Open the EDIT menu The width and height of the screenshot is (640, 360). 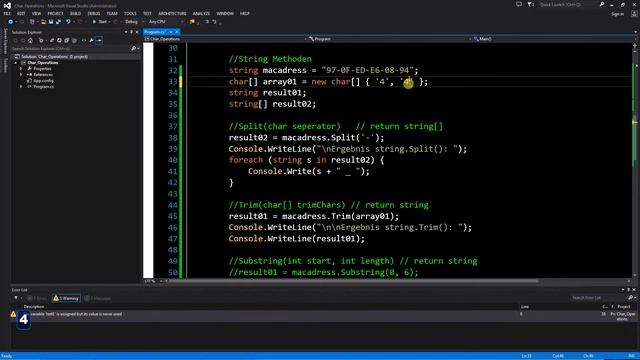point(21,13)
